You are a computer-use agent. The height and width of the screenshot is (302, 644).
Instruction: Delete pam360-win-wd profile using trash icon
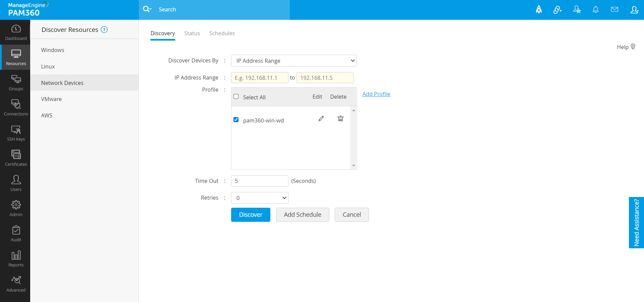tap(340, 118)
